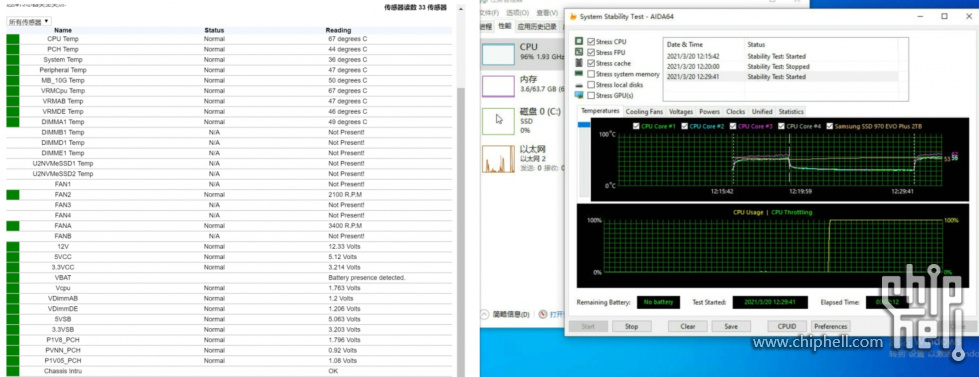Click the Preferences button

[830, 326]
